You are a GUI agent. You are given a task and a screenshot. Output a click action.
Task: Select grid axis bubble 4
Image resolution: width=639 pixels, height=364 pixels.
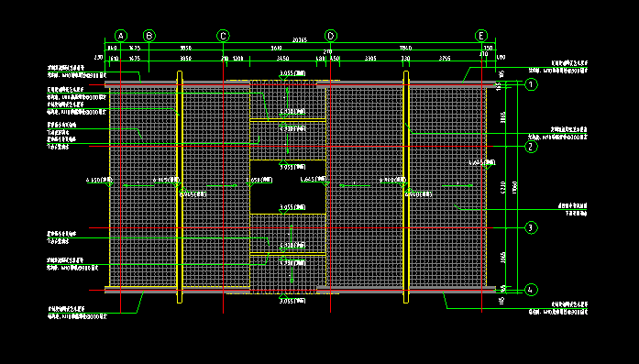(x=531, y=290)
